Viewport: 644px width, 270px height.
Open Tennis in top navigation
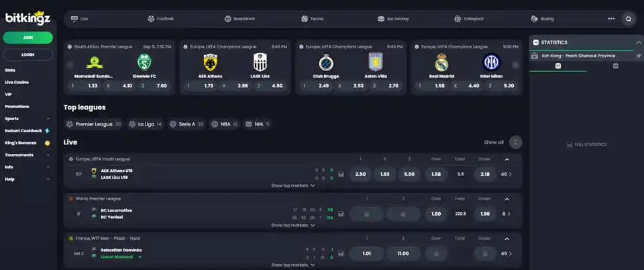point(312,19)
